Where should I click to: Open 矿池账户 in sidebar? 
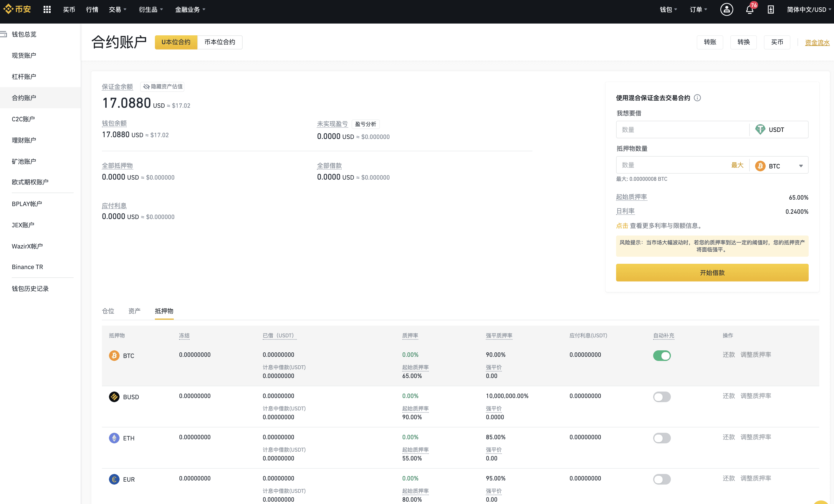(24, 161)
